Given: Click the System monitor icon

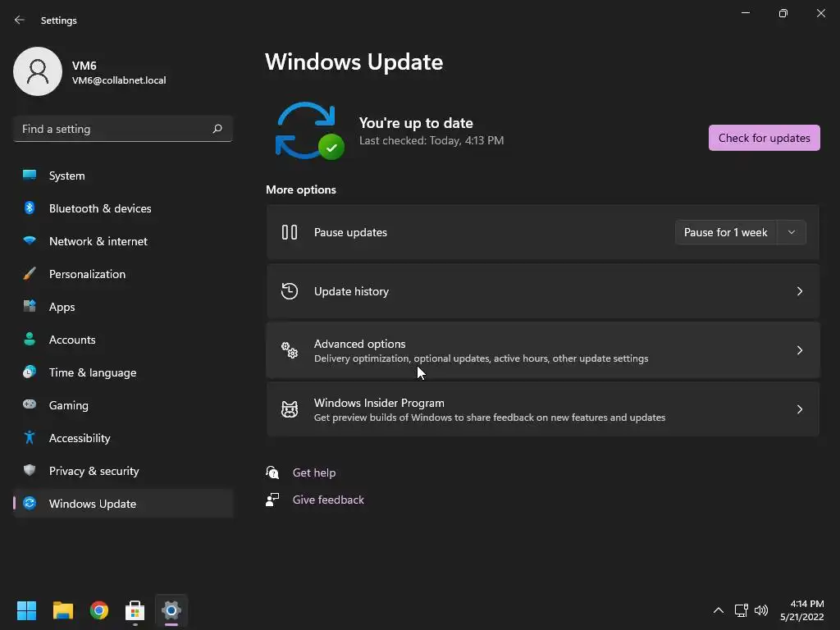Looking at the screenshot, I should (x=30, y=176).
